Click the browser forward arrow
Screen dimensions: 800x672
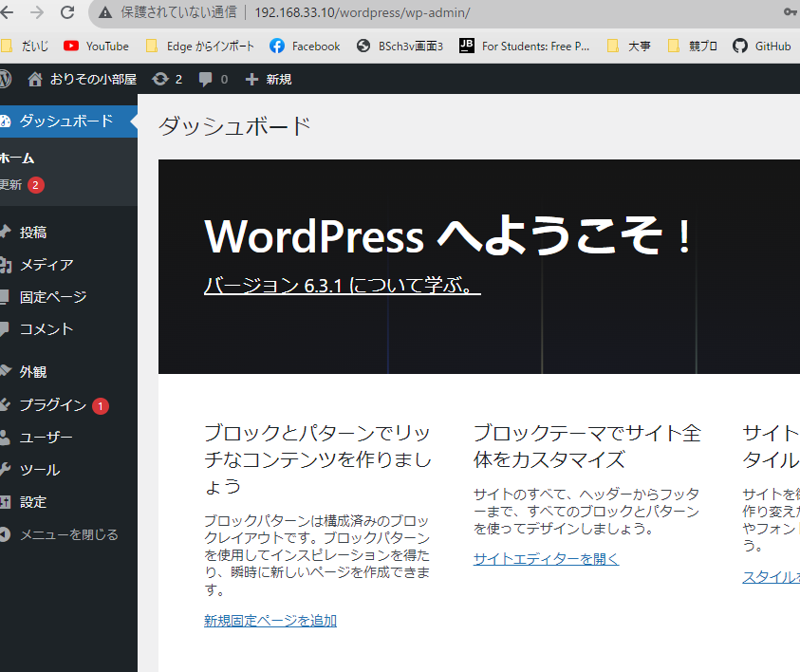(37, 12)
